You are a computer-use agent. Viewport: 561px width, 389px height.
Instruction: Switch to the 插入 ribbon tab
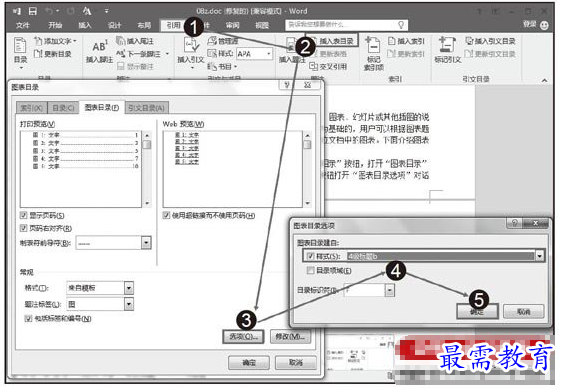[x=85, y=25]
